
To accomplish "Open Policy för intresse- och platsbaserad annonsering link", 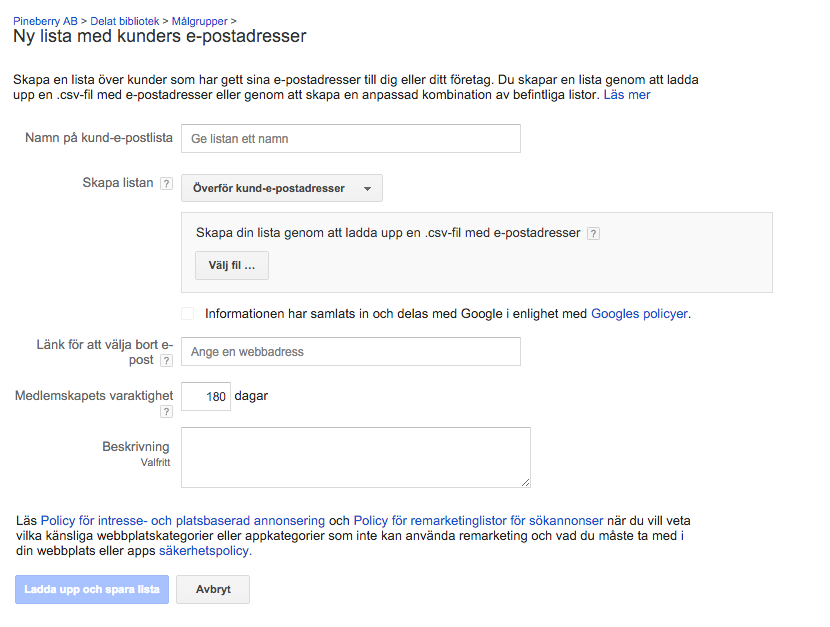I will [x=183, y=521].
